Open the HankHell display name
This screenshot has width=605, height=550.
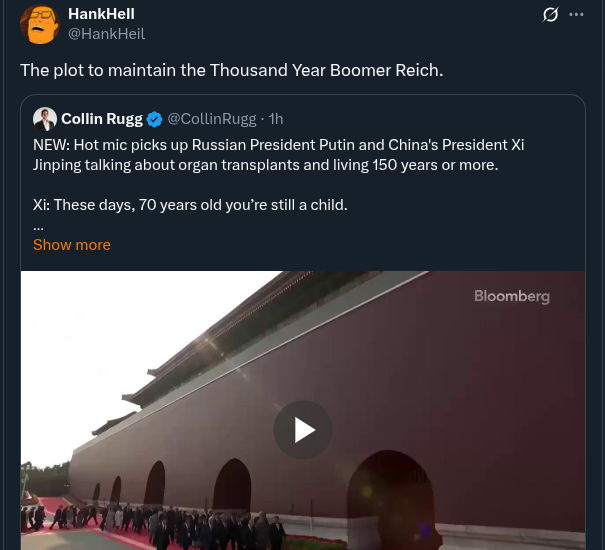point(101,14)
